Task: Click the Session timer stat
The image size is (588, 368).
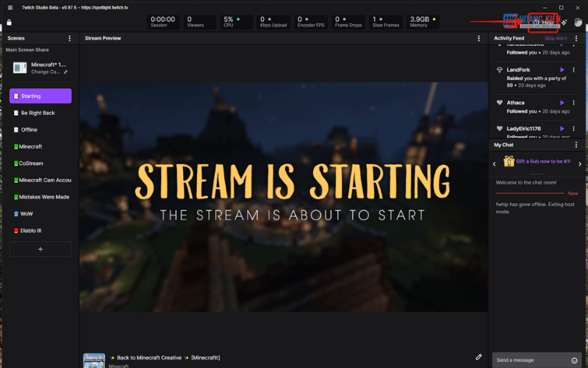Action: click(x=162, y=22)
